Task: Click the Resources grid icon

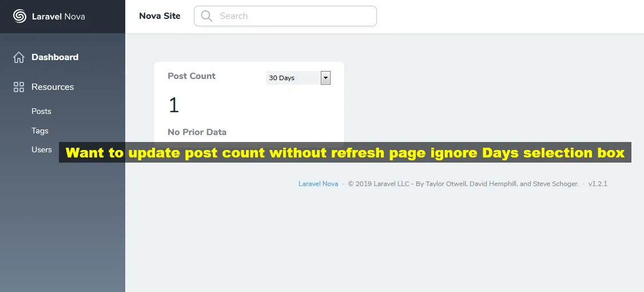Action: (19, 87)
